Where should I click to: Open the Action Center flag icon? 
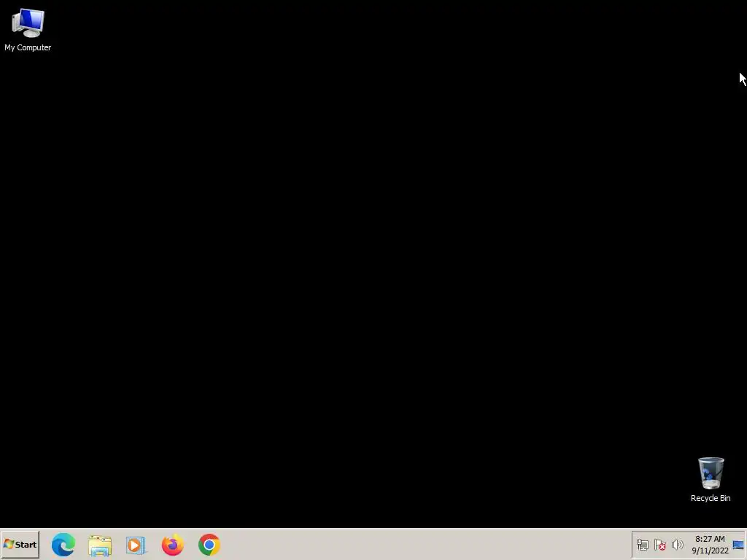[x=659, y=544]
